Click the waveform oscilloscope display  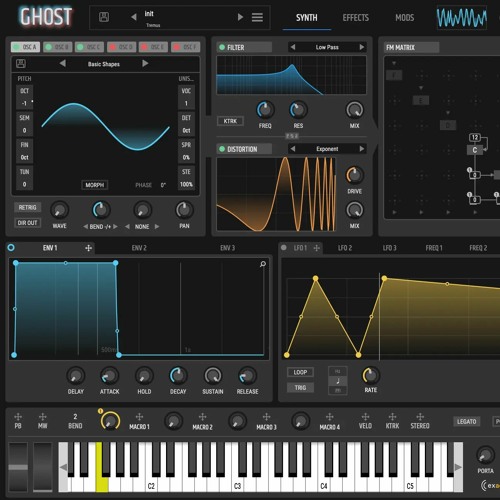pos(462,18)
